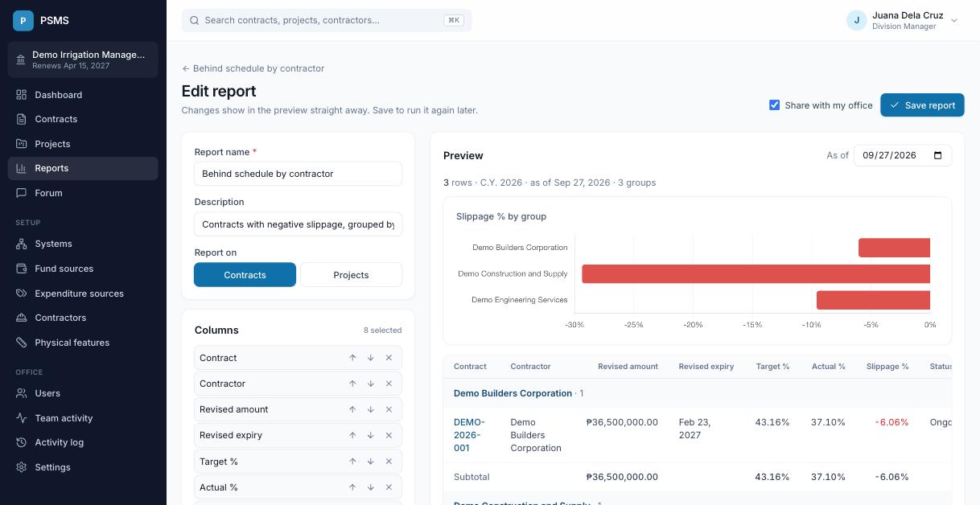Go back to Behind schedule by contractor
The height and width of the screenshot is (505, 980).
(253, 68)
